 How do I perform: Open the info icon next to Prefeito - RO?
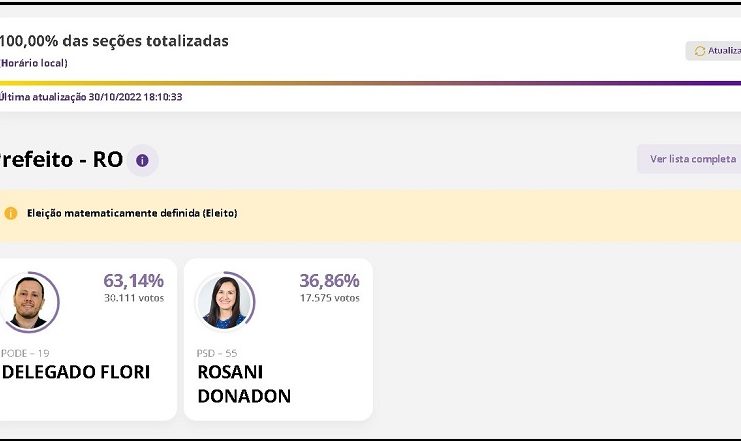142,160
